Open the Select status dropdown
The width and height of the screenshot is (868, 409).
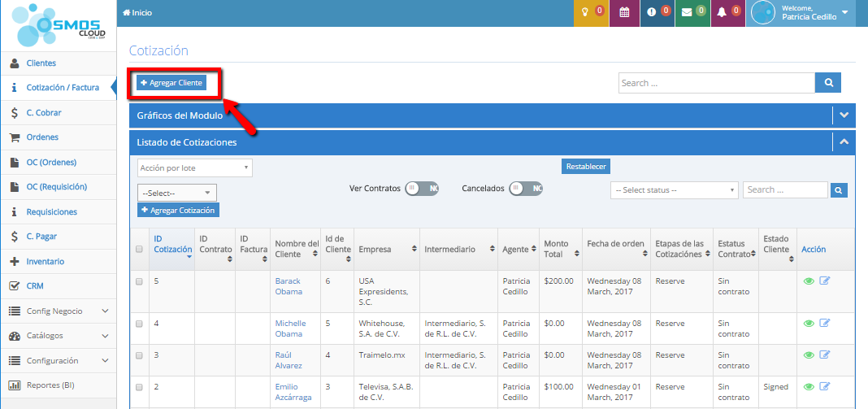point(675,190)
